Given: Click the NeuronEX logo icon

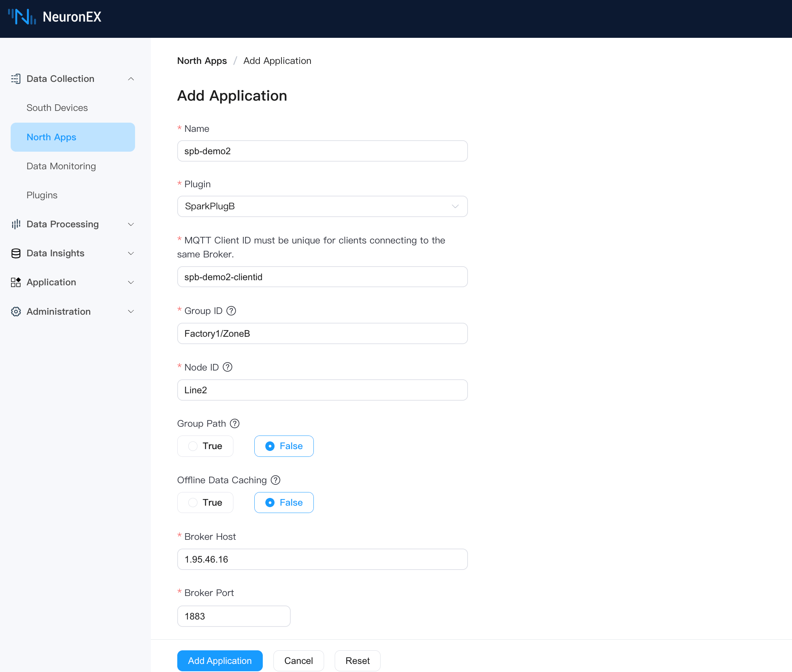Looking at the screenshot, I should [x=22, y=17].
